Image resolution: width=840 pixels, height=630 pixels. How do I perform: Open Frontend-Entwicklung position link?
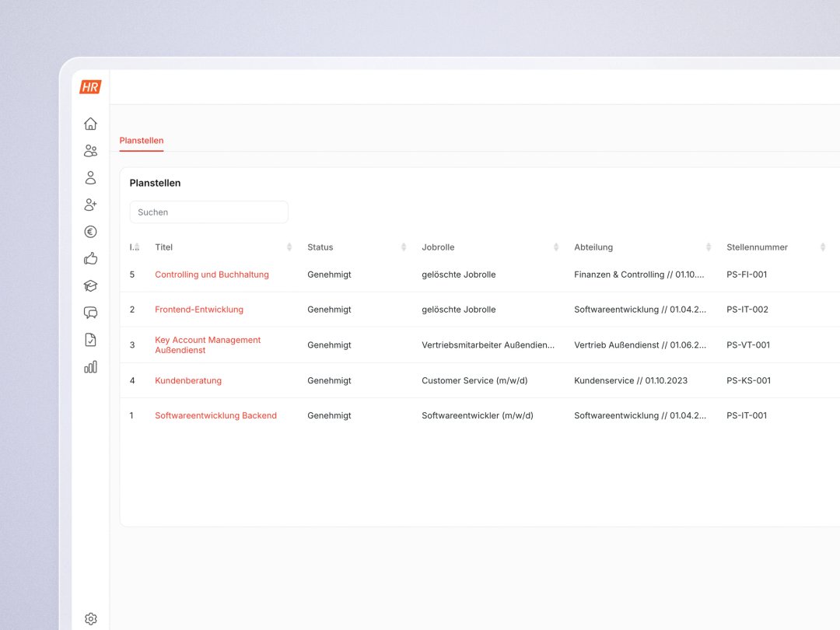(x=199, y=309)
